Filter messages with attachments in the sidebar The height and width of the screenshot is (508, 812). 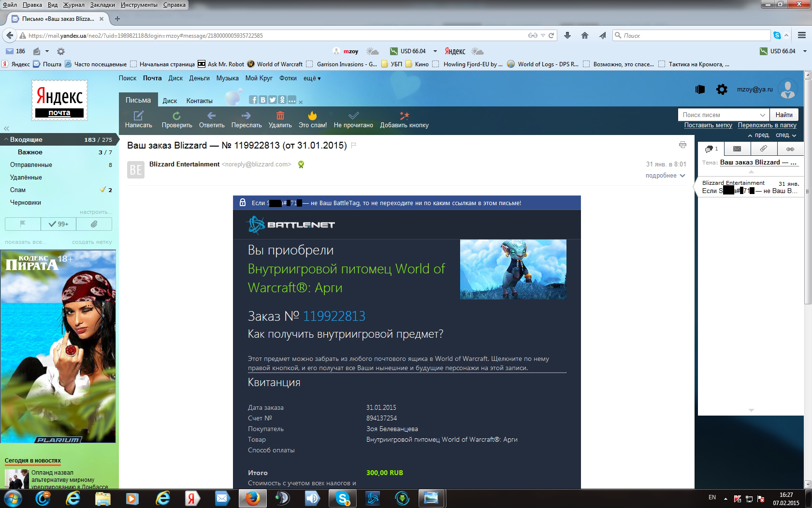[x=94, y=224]
